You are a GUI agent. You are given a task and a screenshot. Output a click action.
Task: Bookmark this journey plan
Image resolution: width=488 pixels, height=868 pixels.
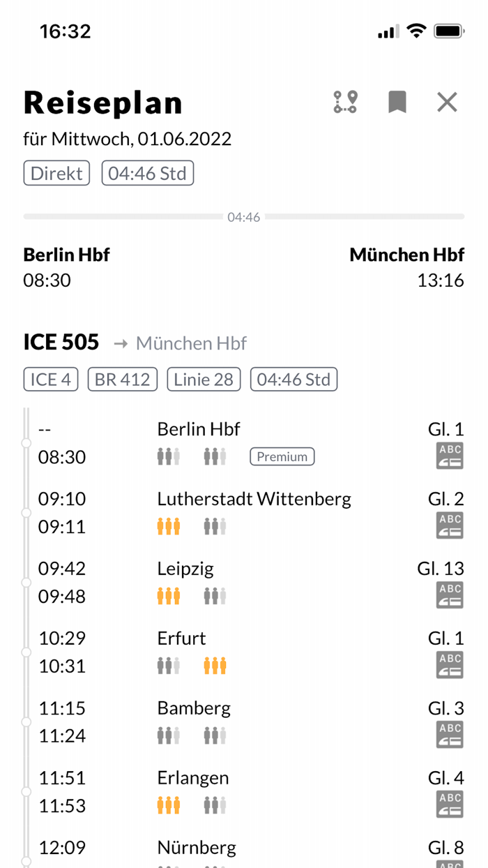pos(396,102)
